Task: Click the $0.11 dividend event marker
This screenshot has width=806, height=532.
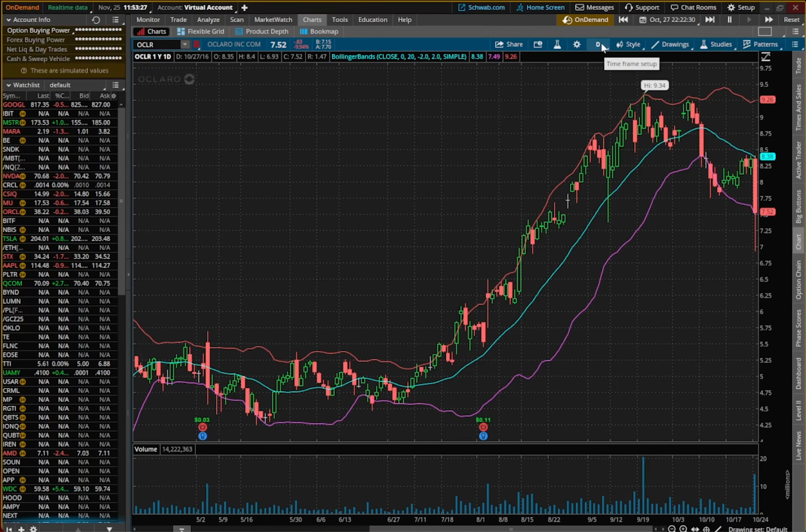Action: pyautogui.click(x=483, y=428)
